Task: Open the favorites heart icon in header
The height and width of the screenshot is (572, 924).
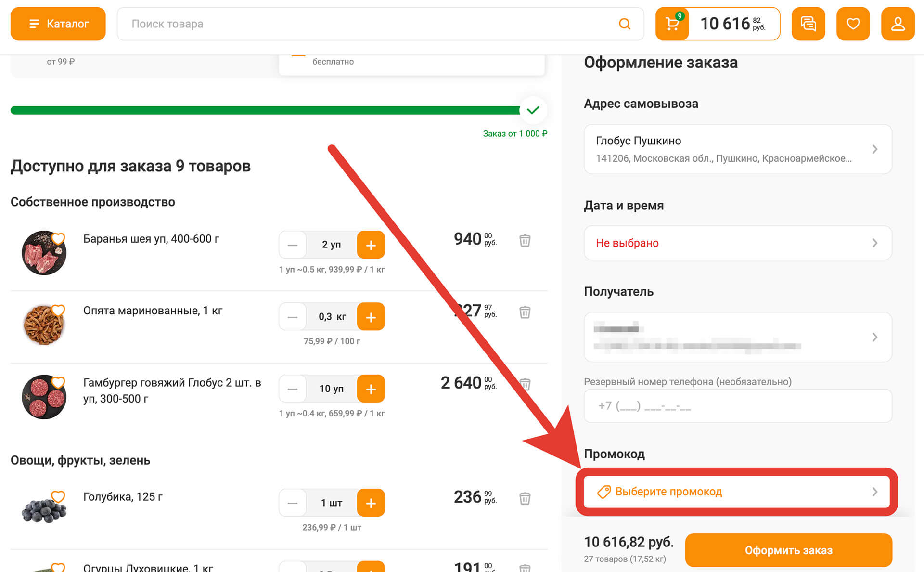Action: point(853,24)
